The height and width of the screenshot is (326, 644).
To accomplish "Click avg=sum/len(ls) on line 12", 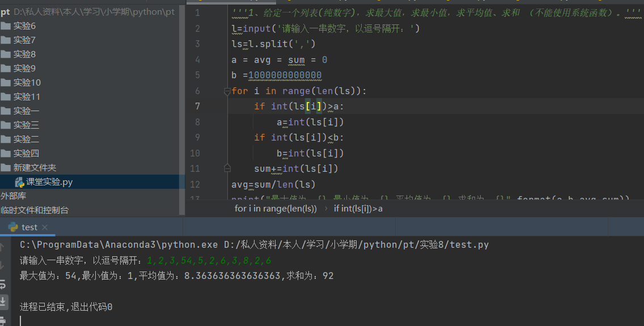I will coord(274,184).
